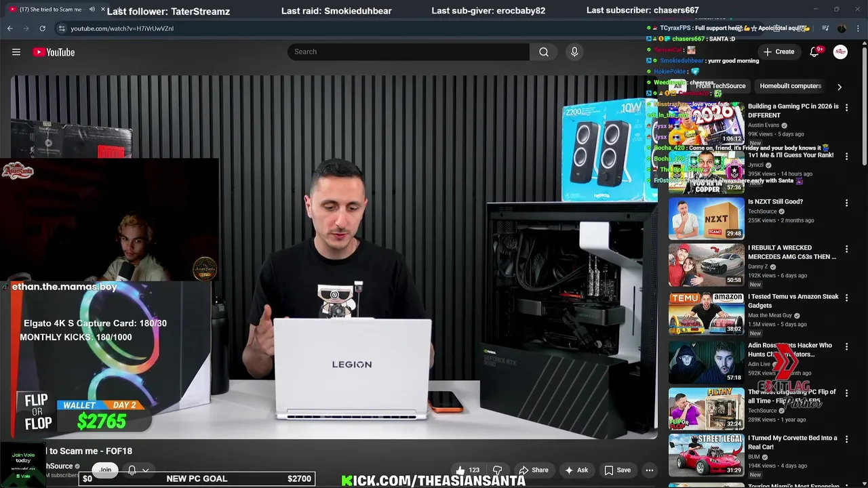This screenshot has height=488, width=868.
Task: Select the "Homebuilt computers" filter chip
Action: (x=791, y=86)
